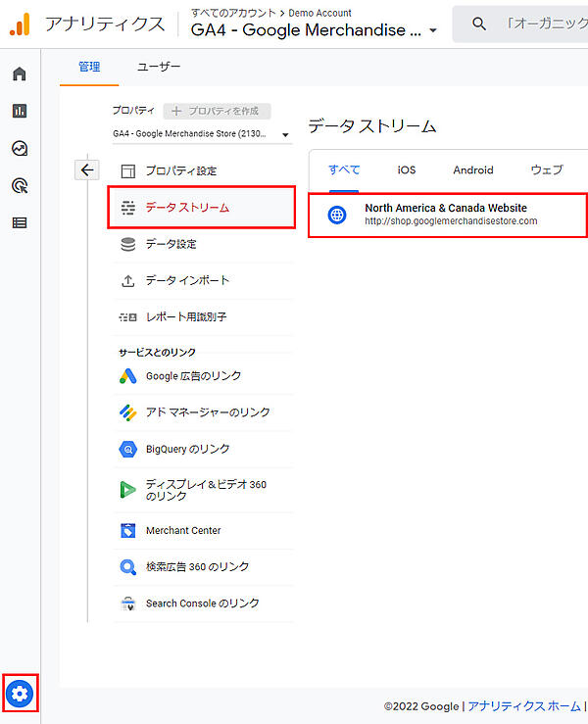The height and width of the screenshot is (724, 588).
Task: Open the Home icon in left sidebar
Action: pos(20,74)
